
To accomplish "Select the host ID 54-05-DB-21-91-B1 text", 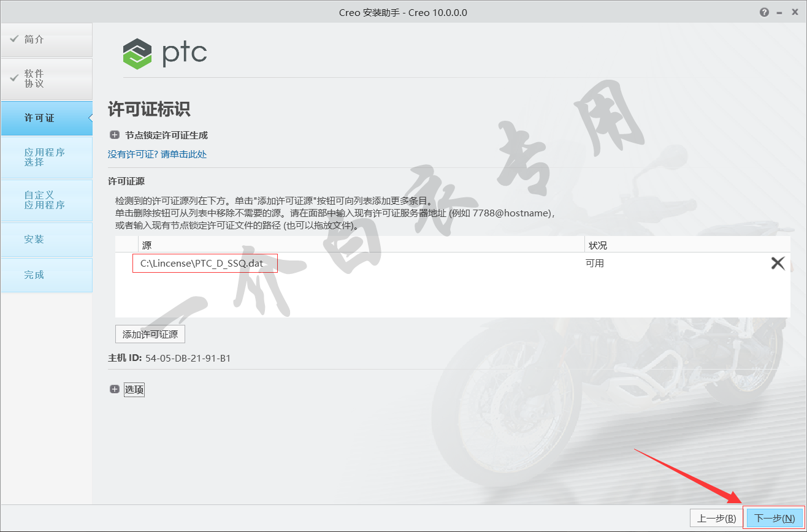I will click(188, 358).
